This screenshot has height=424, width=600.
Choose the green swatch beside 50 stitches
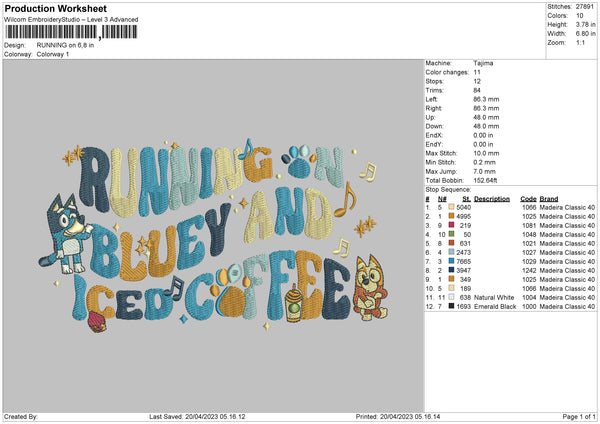click(451, 234)
